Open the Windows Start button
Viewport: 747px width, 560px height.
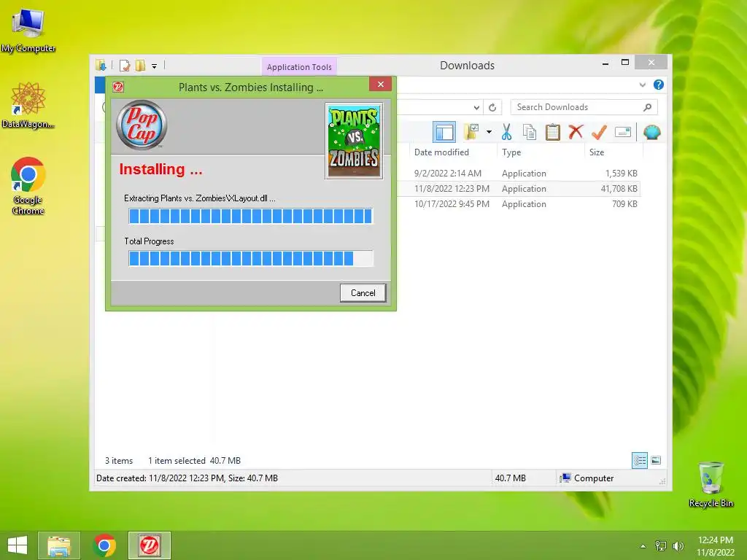18,545
